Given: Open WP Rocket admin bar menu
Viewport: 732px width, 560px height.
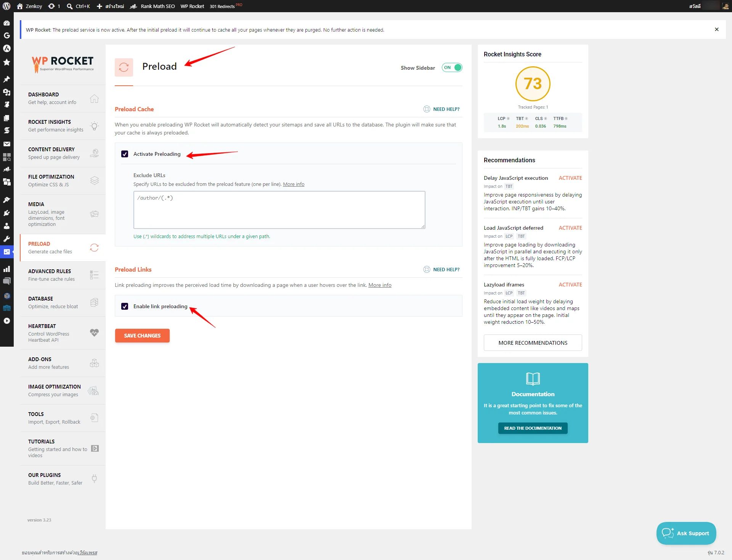Looking at the screenshot, I should [192, 6].
